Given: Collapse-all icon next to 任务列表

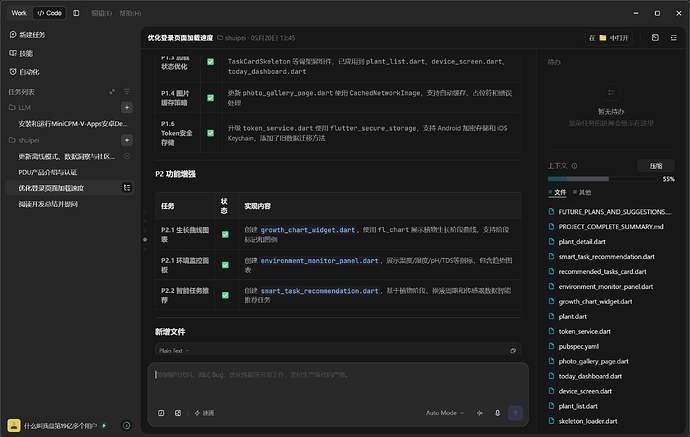Looking at the screenshot, I should (112, 92).
